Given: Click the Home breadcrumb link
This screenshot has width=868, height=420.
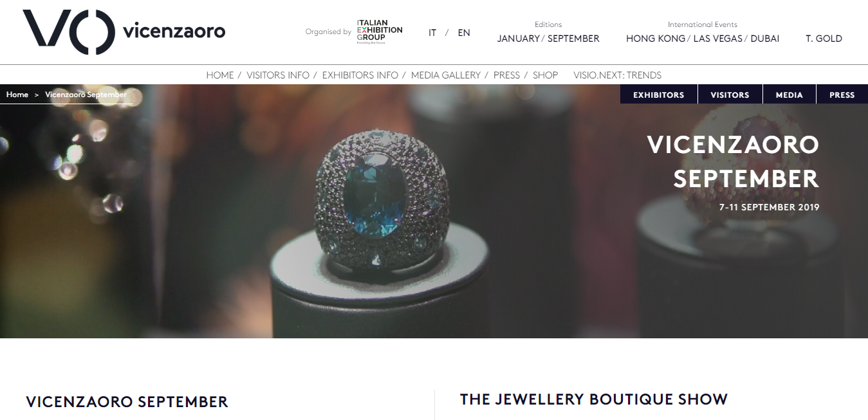Looking at the screenshot, I should (x=17, y=95).
